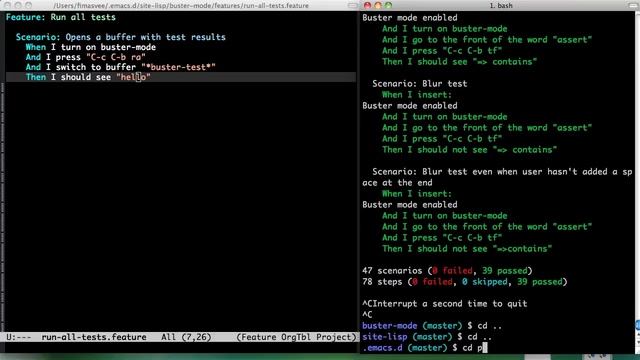Click 'Feature: Run all tests' line in Emacs
This screenshot has height=360, width=640.
(x=61, y=17)
